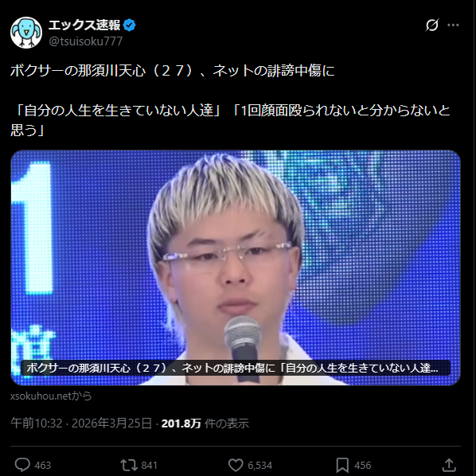476x476 pixels.
Task: Click the share upload arrow icon
Action: 449,465
